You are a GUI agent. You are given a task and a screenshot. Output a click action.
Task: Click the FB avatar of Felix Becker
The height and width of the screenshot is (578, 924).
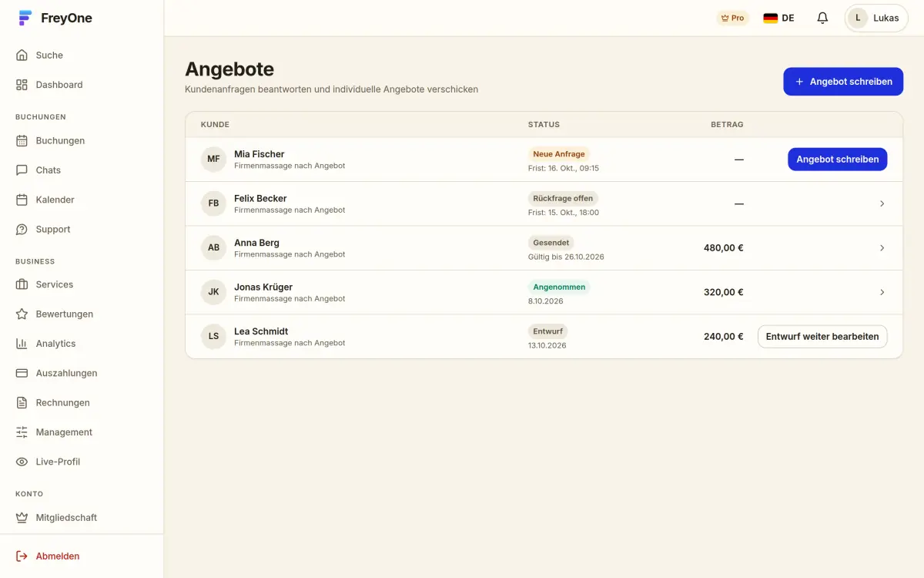coord(213,203)
